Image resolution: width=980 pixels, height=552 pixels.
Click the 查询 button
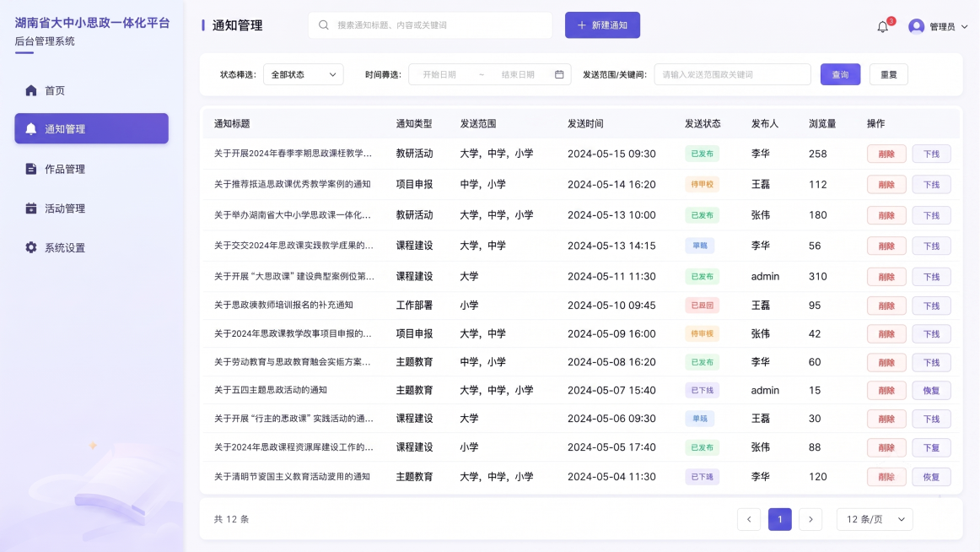coord(840,74)
